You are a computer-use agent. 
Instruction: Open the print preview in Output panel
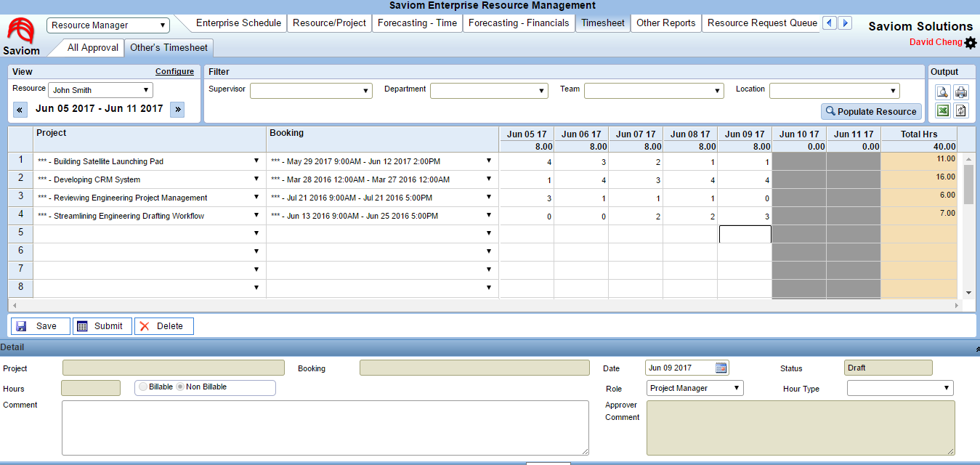[x=943, y=92]
